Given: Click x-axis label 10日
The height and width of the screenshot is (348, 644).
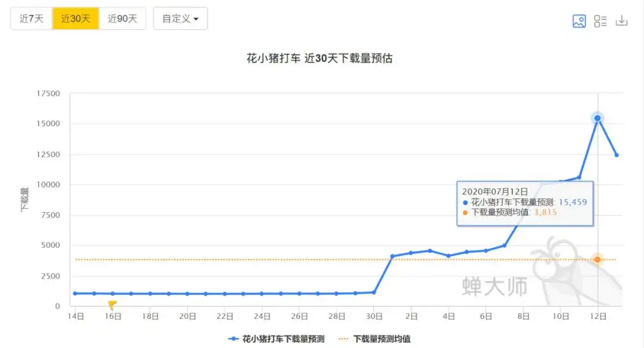Looking at the screenshot, I should click(561, 316).
